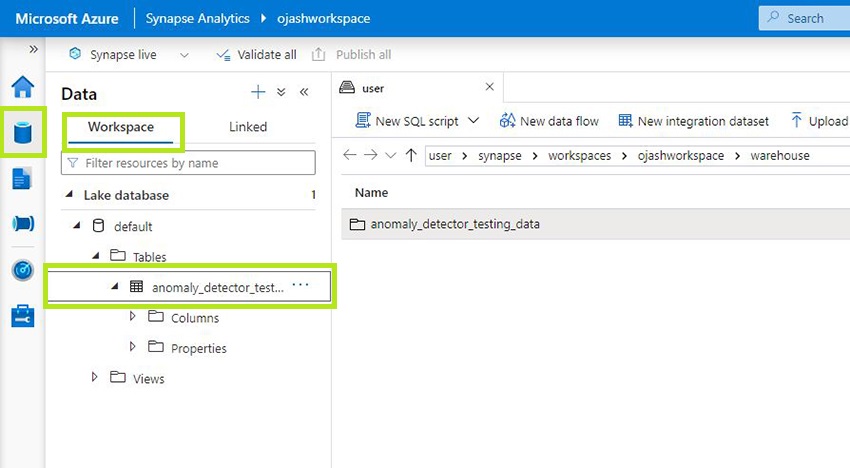The width and height of the screenshot is (850, 468).
Task: Expand the Properties folder node
Action: pyautogui.click(x=133, y=347)
